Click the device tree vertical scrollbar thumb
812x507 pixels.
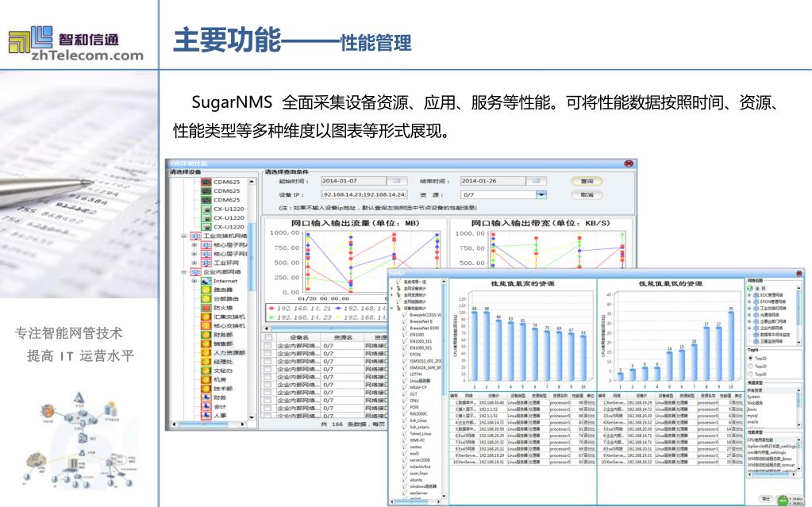(x=252, y=256)
